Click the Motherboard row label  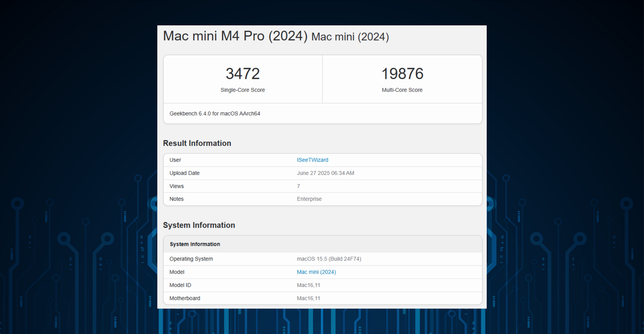coord(184,298)
